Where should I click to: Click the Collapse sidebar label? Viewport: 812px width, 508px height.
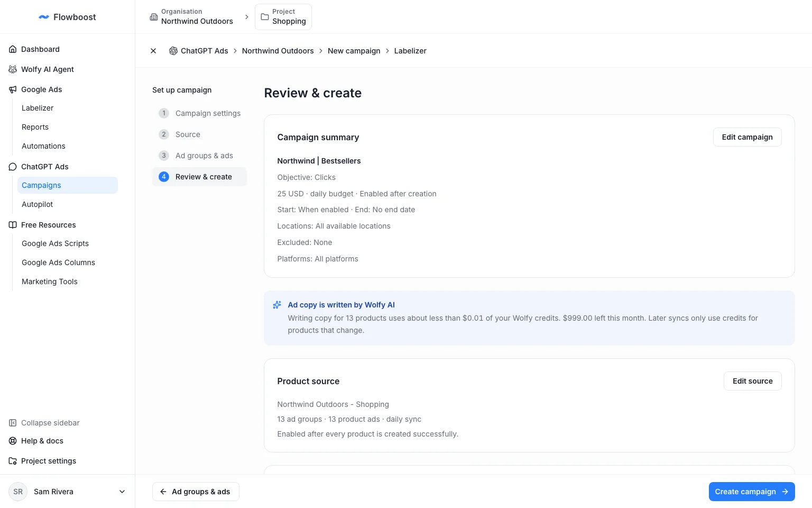coord(50,423)
